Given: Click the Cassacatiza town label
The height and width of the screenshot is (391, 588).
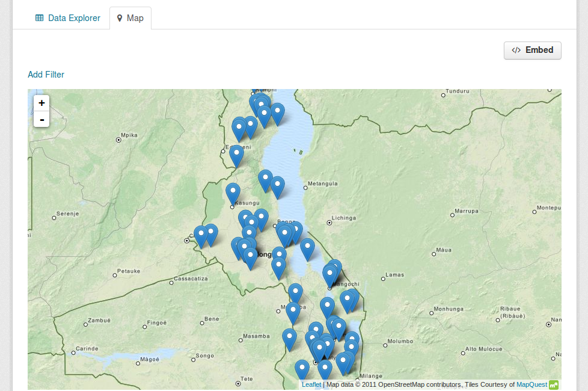Looking at the screenshot, I should click(x=191, y=279).
